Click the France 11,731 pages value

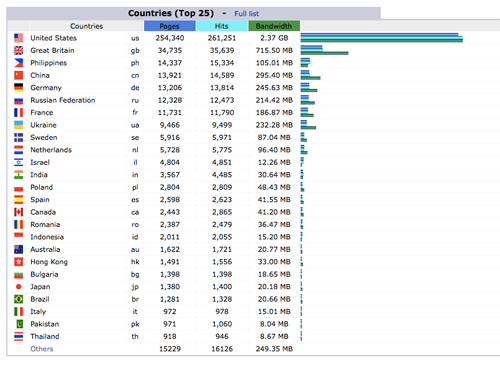click(x=170, y=113)
